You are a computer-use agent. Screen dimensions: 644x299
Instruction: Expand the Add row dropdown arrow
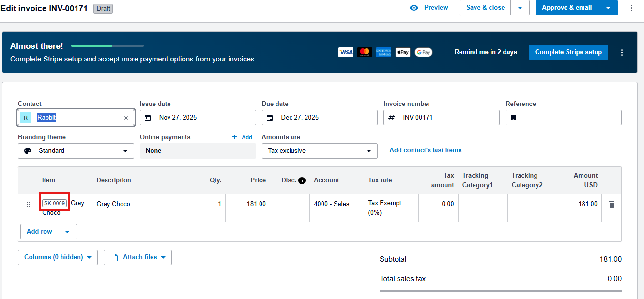pos(67,232)
